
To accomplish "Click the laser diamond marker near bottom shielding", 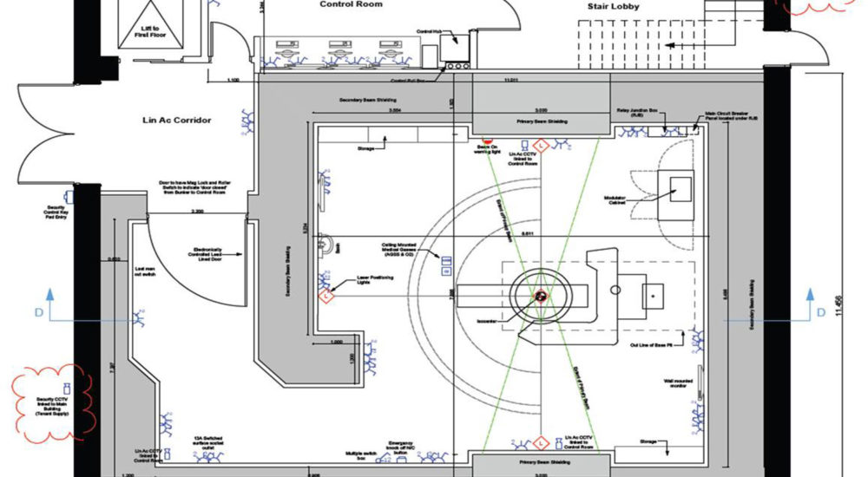I will pyautogui.click(x=538, y=443).
